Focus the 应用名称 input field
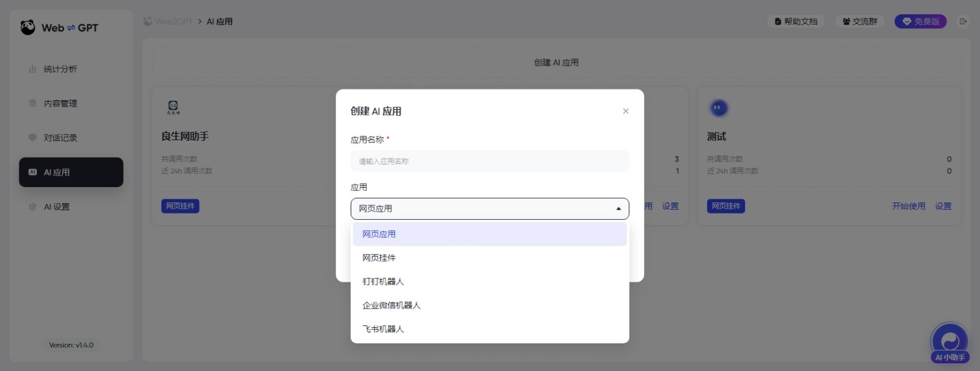 point(489,161)
